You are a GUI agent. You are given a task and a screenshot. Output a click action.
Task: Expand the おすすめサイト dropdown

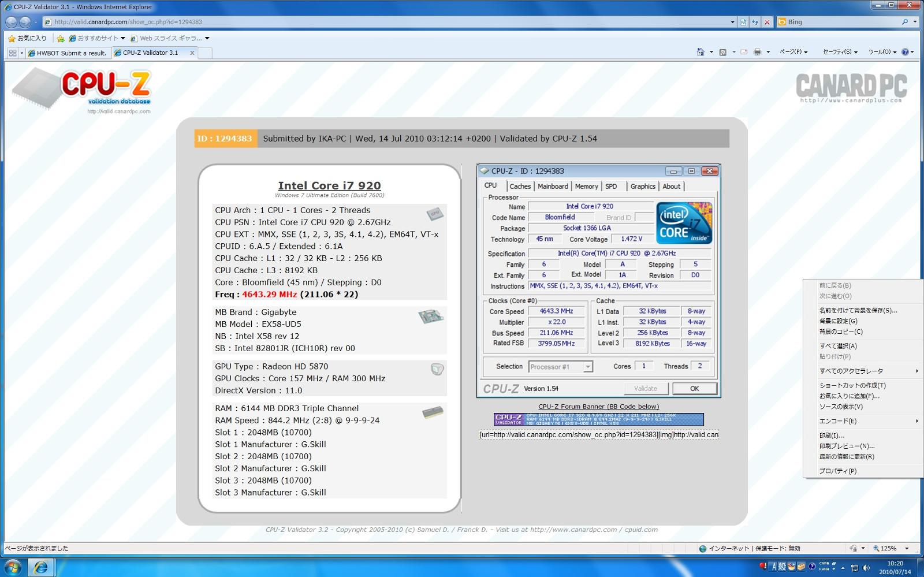point(122,38)
